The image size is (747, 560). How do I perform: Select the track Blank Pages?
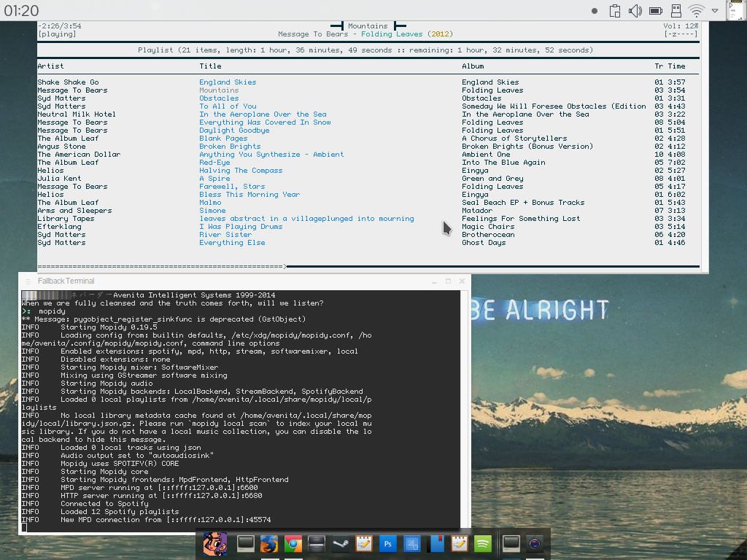tap(223, 139)
